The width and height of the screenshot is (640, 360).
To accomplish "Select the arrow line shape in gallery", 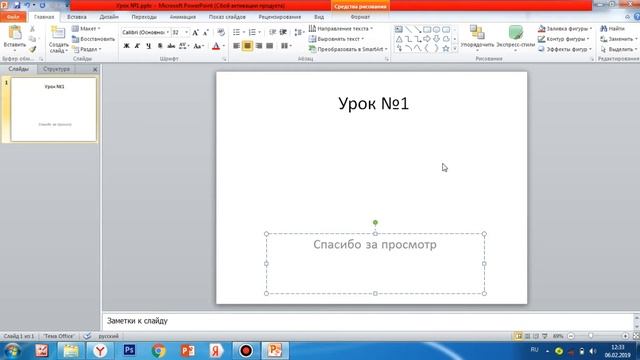I will point(418,29).
